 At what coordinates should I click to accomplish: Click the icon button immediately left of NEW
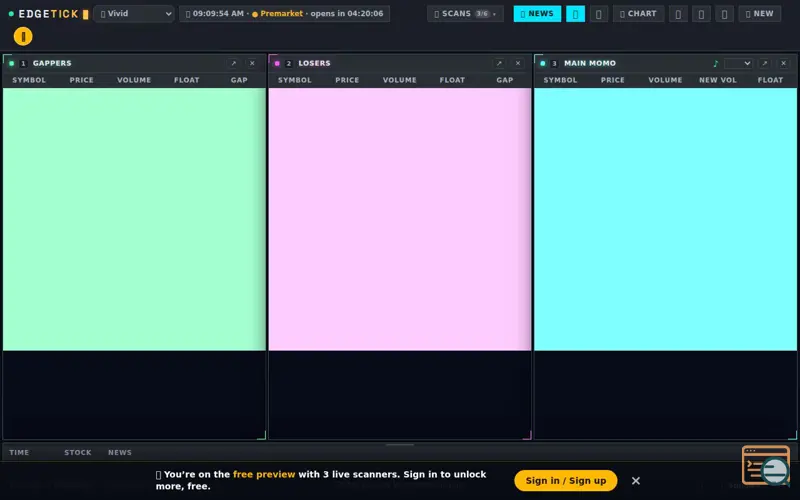(724, 14)
